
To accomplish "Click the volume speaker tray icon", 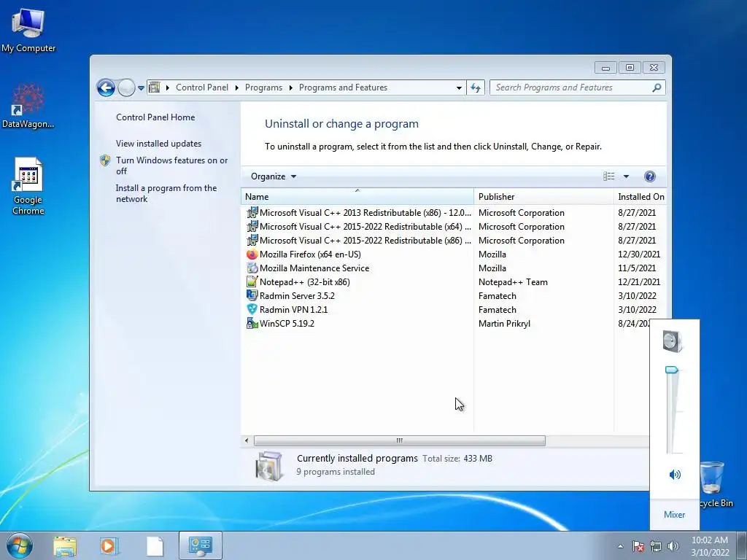I will click(x=673, y=546).
